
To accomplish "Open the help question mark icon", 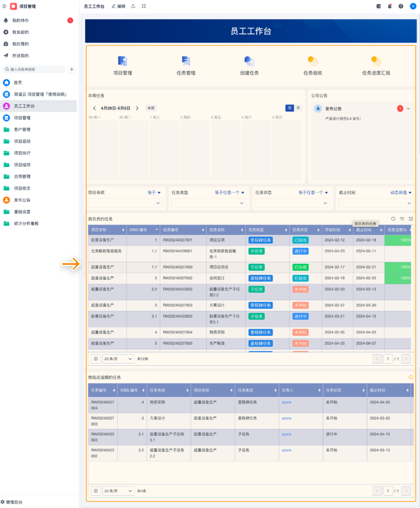I will [x=401, y=6].
